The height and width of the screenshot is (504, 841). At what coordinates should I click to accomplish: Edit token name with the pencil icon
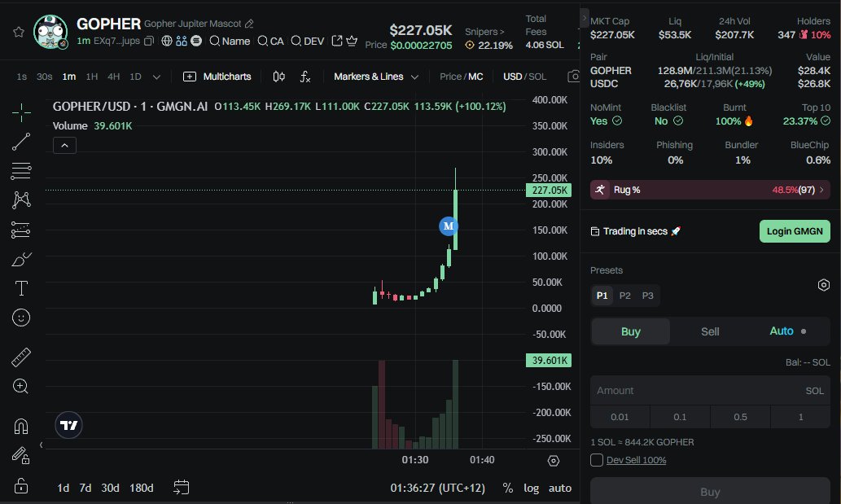[x=249, y=24]
